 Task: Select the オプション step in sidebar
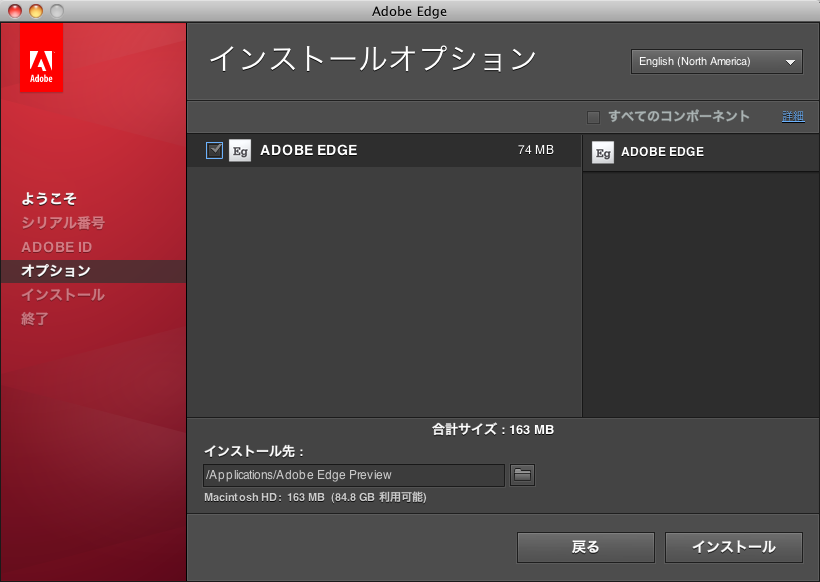(56, 271)
